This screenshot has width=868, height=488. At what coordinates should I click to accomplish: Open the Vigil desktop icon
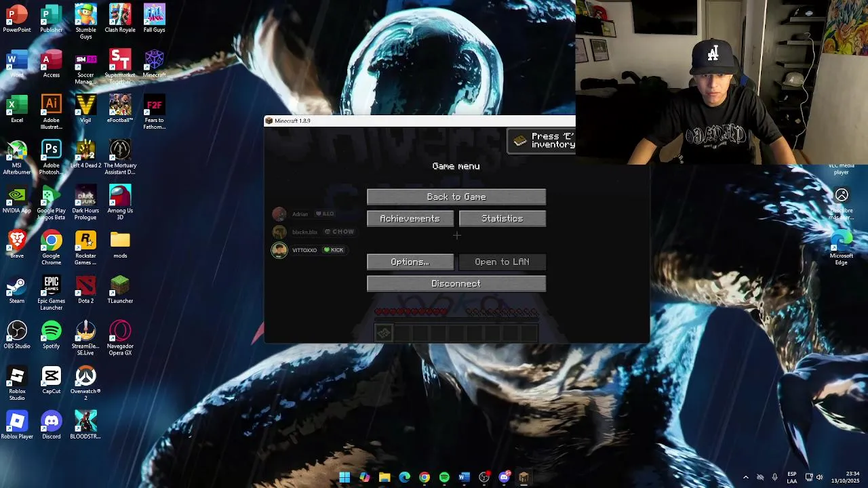click(x=85, y=109)
